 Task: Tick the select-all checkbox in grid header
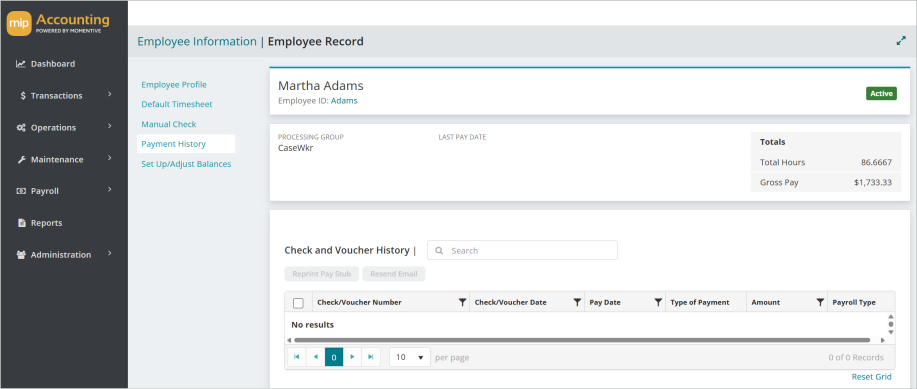(x=298, y=303)
